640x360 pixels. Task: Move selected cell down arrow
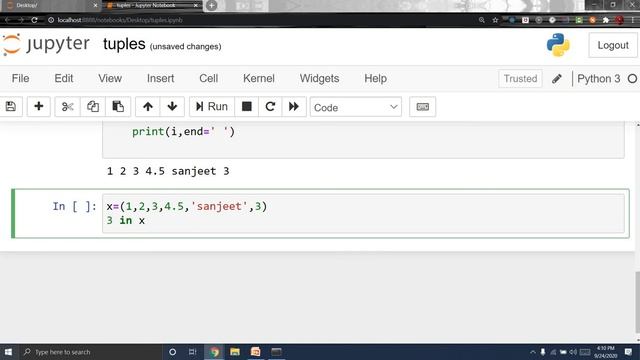[x=172, y=107]
